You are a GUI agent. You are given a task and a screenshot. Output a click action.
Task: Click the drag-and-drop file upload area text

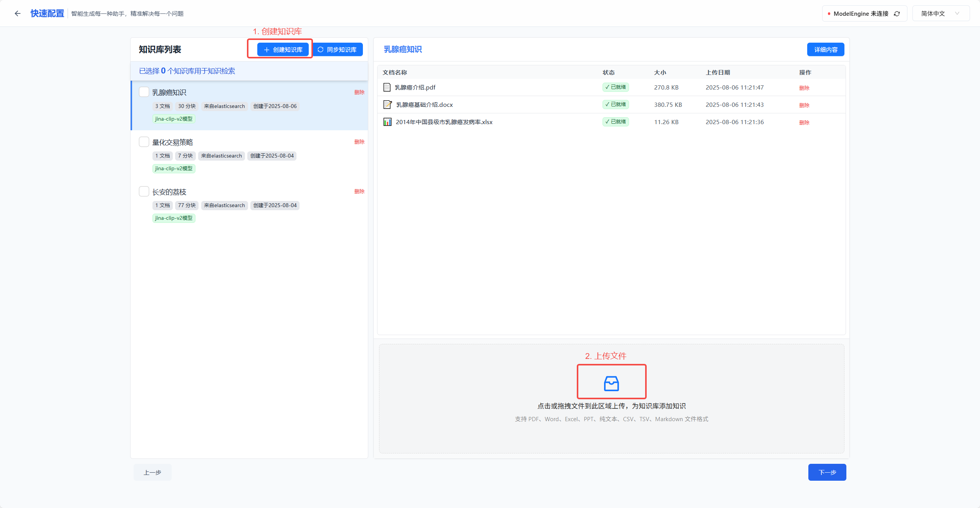[611, 406]
